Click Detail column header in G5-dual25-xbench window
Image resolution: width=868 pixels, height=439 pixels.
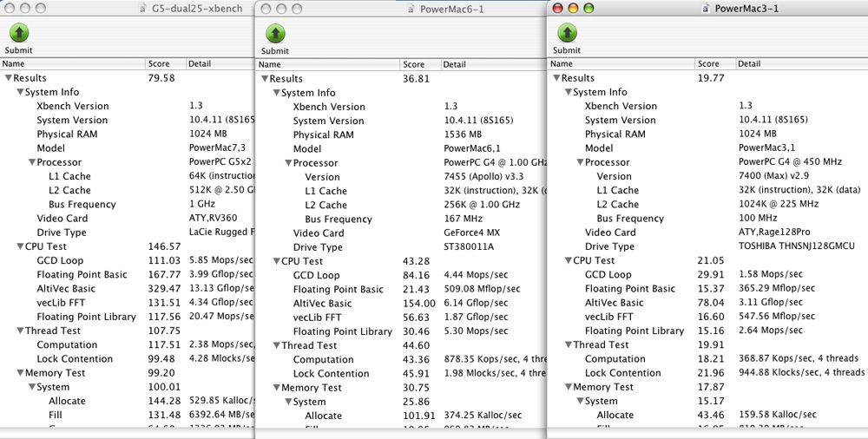click(200, 63)
